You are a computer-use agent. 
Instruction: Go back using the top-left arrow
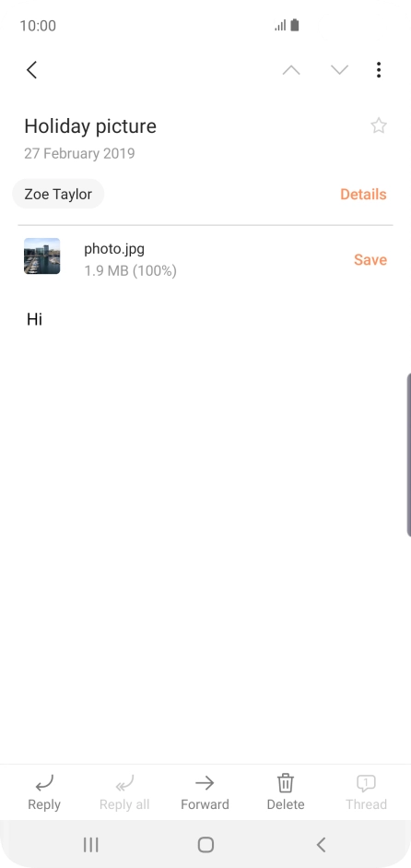click(31, 70)
